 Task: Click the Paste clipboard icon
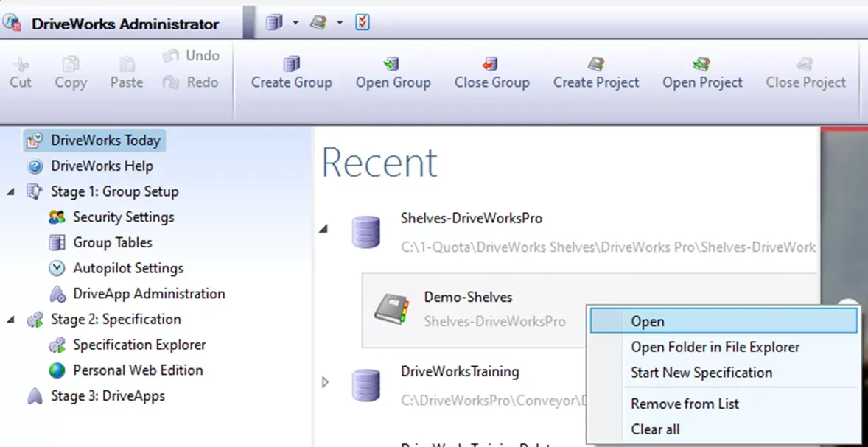coord(127,65)
